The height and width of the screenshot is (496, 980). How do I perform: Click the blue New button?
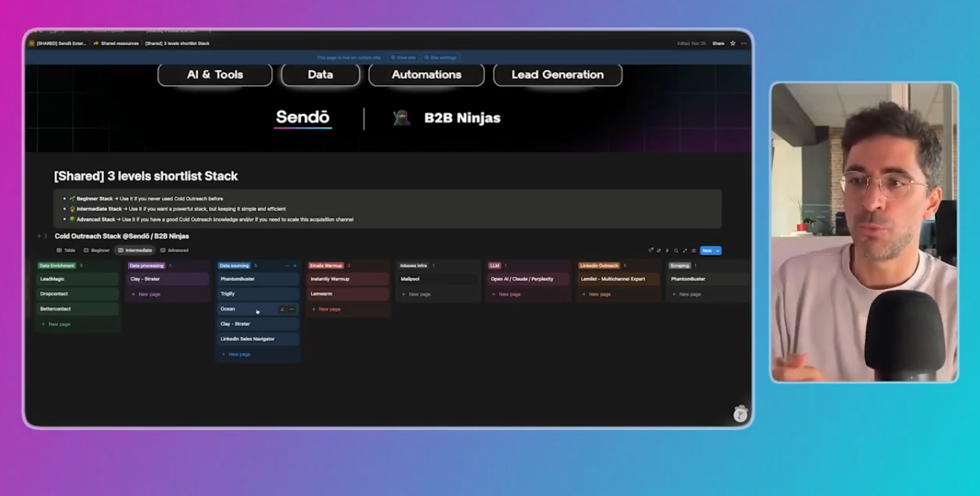[706, 251]
